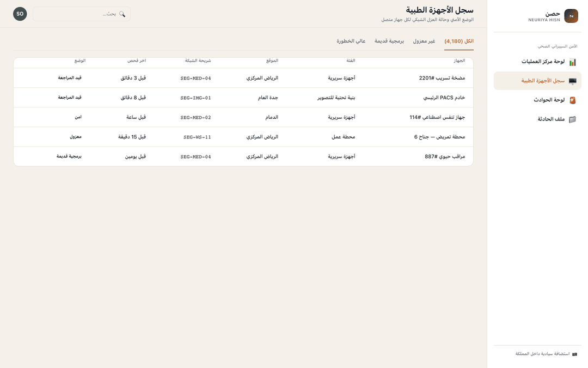Click قبل ساعة last scan

click(136, 117)
